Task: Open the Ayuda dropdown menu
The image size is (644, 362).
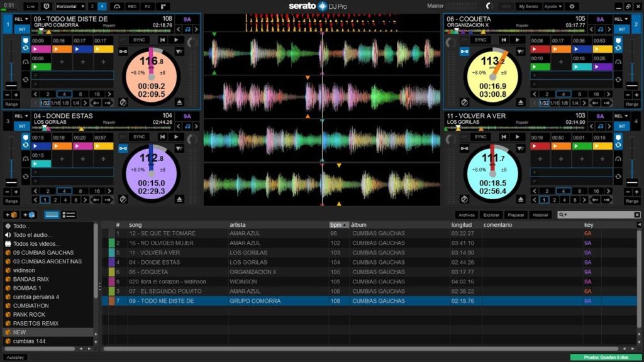Action: click(x=552, y=6)
